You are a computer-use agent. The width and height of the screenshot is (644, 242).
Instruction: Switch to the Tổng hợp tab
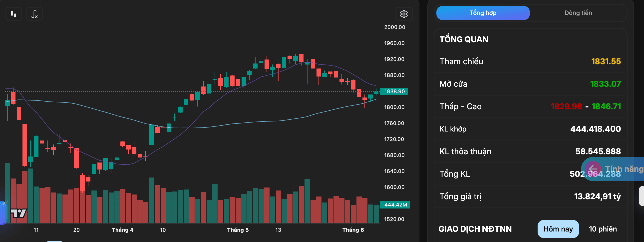pyautogui.click(x=483, y=13)
